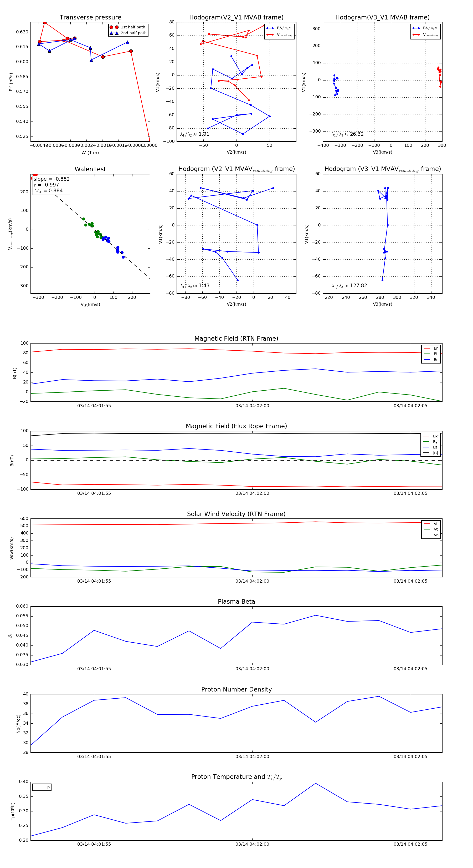Click the 'Hodogram (V3_V1 MVAV remaining frame)' title
The height and width of the screenshot is (868, 473).
[x=382, y=169]
